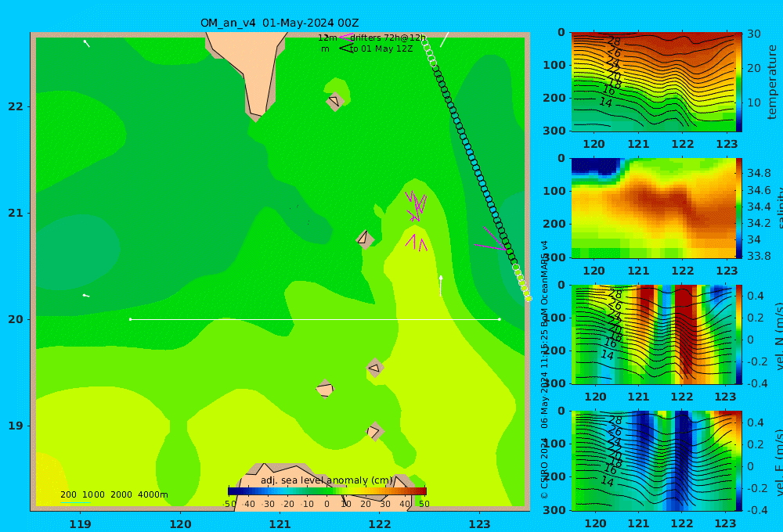Click the 'vel. N (m/s)' axis label

(778, 336)
